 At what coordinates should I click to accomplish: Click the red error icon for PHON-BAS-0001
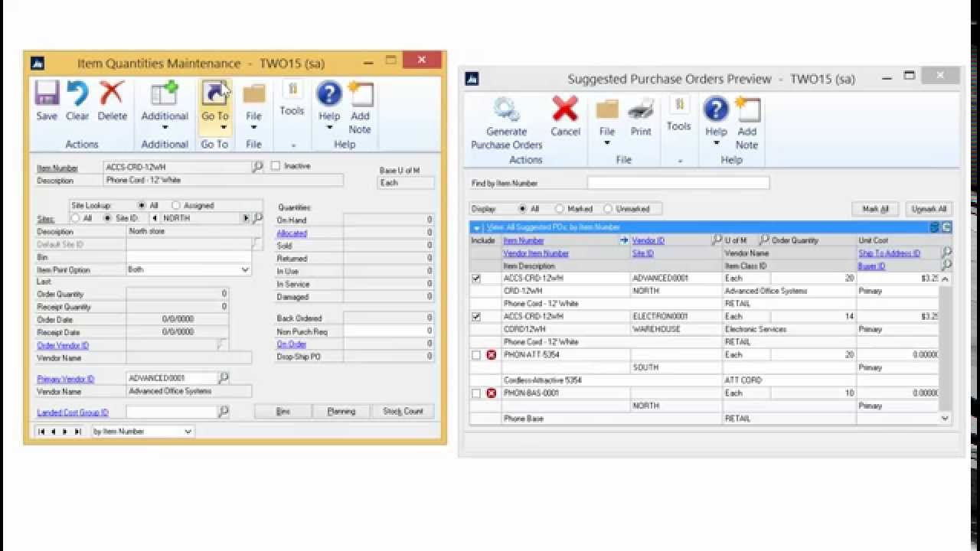tap(492, 393)
